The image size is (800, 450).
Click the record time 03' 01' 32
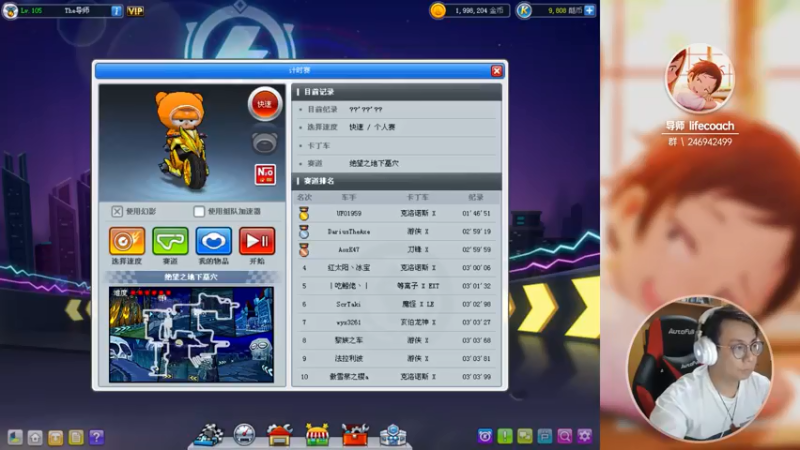click(x=476, y=286)
